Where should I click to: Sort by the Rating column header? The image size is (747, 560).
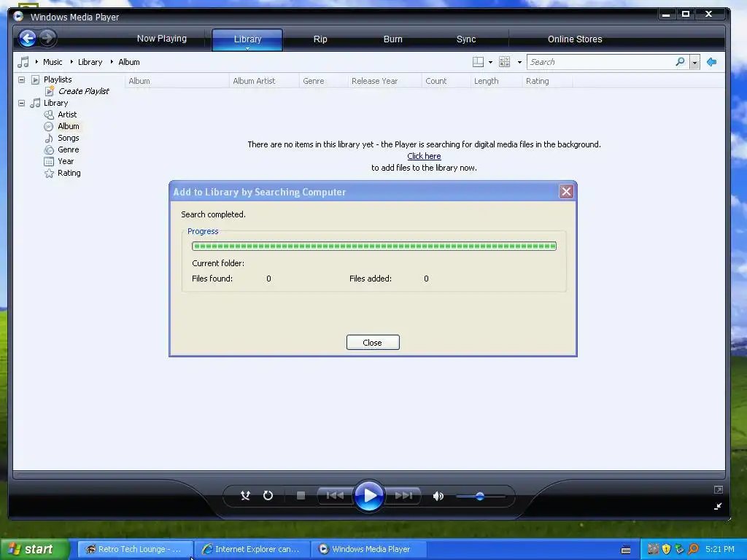click(x=547, y=81)
